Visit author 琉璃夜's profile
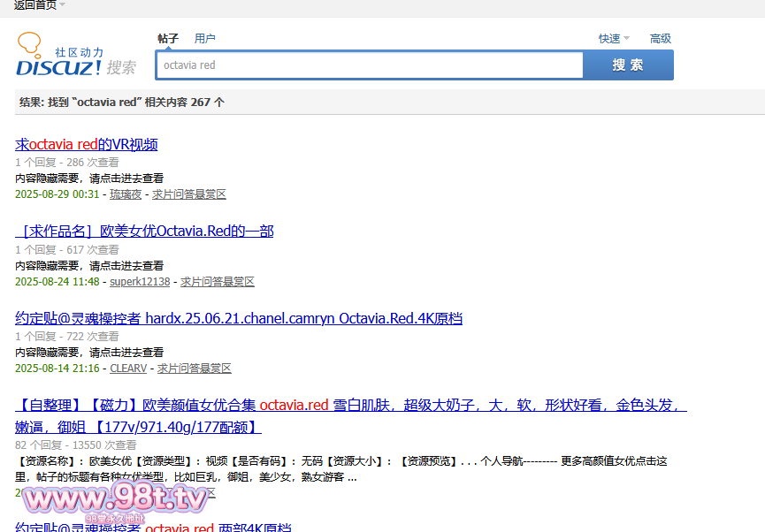Screen dimensions: 765x532 coord(126,194)
